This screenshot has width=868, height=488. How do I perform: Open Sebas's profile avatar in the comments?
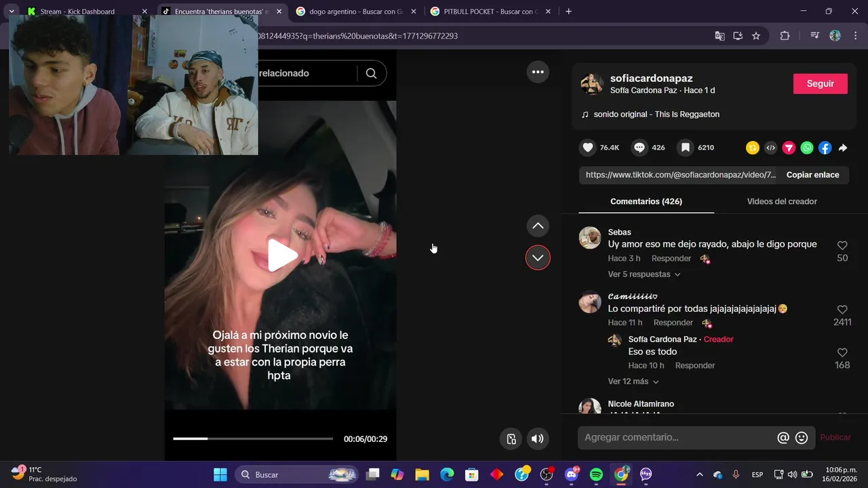(x=590, y=238)
